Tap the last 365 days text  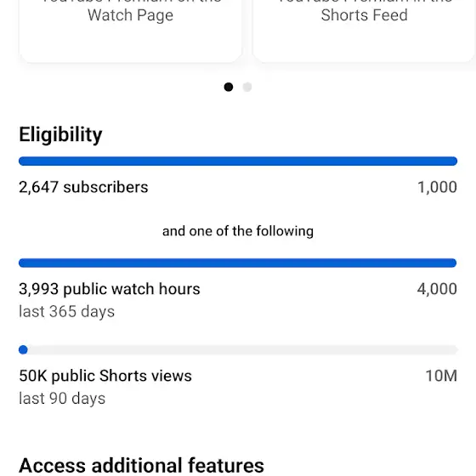(67, 311)
